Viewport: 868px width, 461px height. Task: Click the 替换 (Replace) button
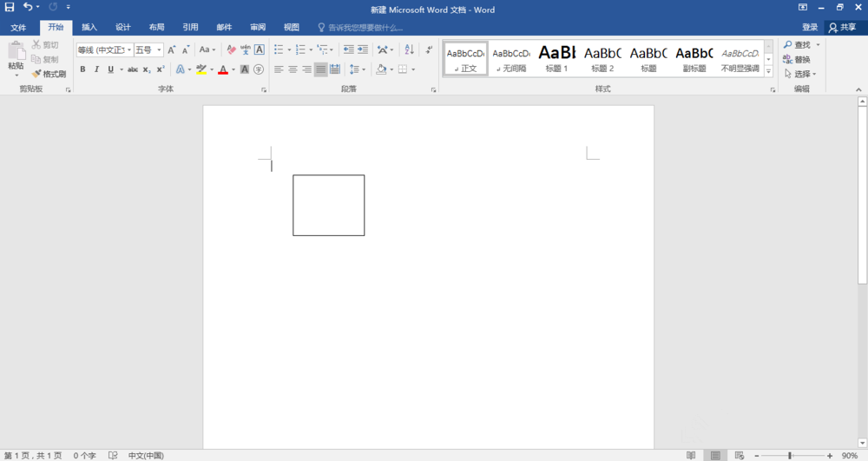pyautogui.click(x=797, y=59)
